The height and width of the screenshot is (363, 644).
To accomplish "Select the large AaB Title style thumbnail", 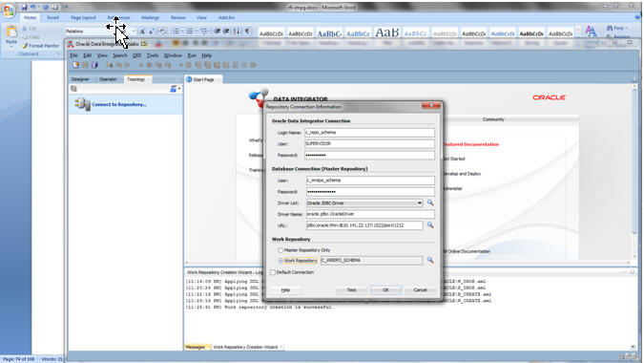I will coord(387,32).
